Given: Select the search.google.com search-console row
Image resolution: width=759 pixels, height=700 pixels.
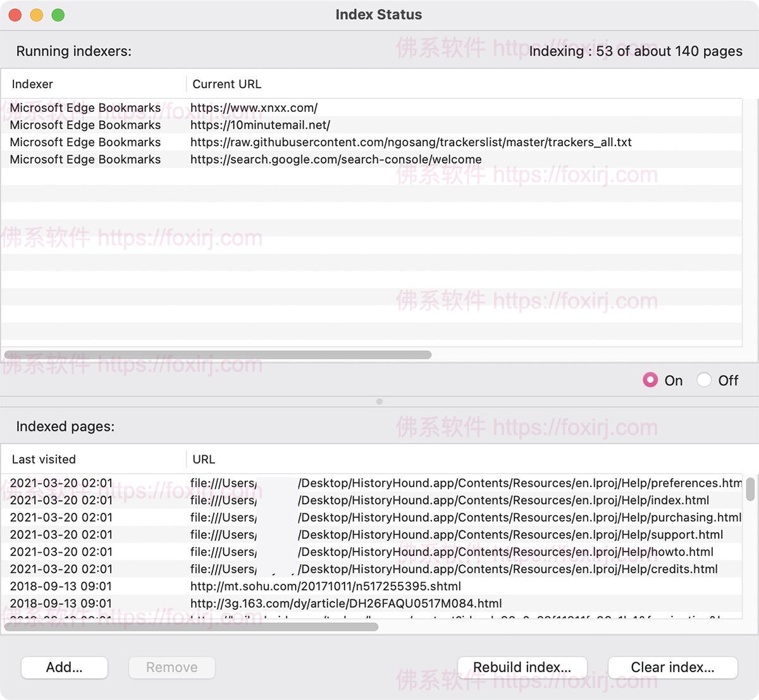Looking at the screenshot, I should 336,159.
